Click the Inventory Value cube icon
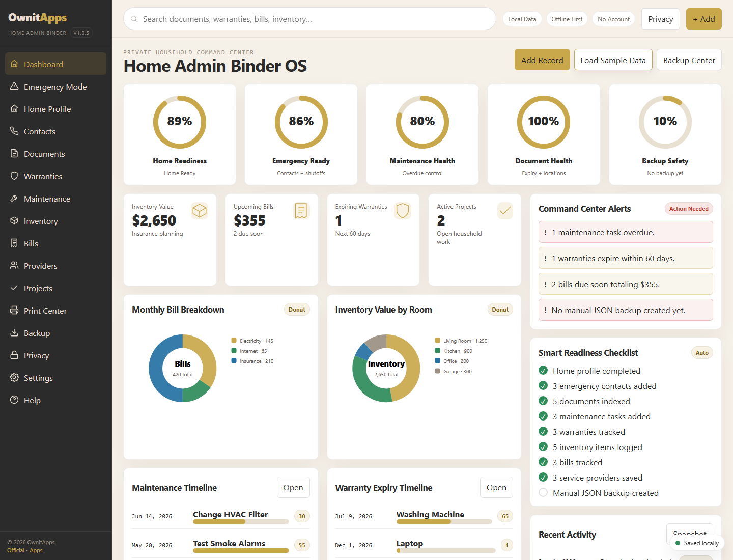The image size is (733, 560). coord(200,211)
